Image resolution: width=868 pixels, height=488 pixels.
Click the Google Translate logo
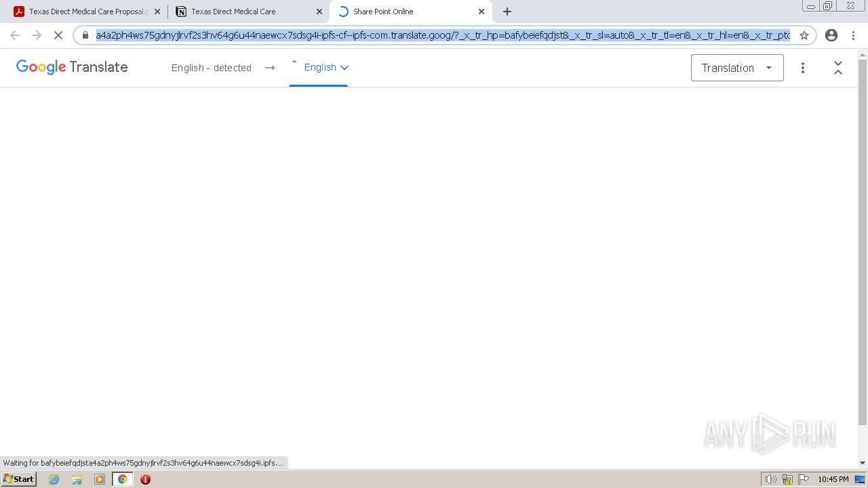pyautogui.click(x=72, y=67)
